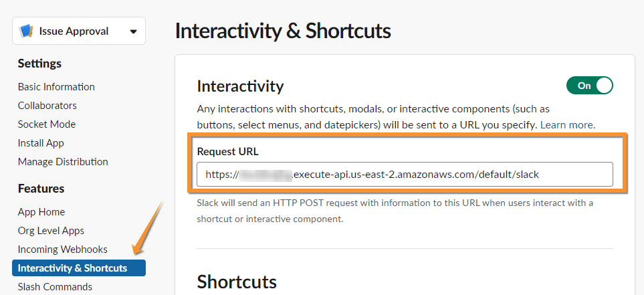Click the Request URL input field
The width and height of the screenshot is (644, 295).
[x=405, y=174]
